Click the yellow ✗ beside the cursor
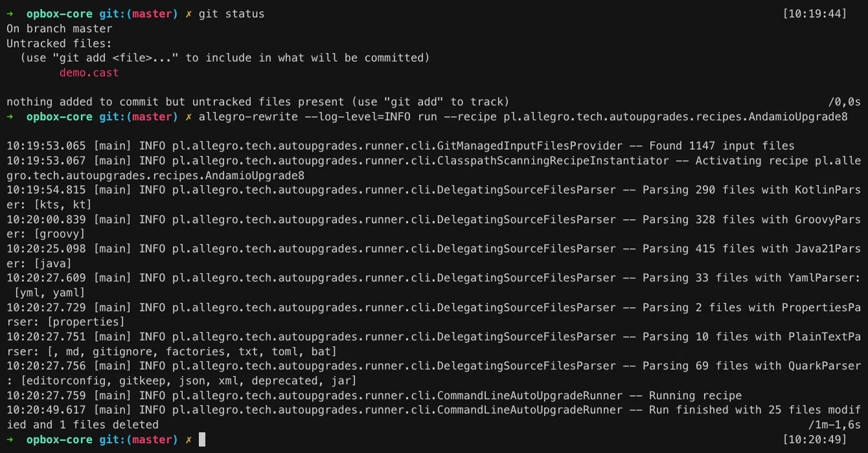The height and width of the screenshot is (453, 868). tap(188, 440)
